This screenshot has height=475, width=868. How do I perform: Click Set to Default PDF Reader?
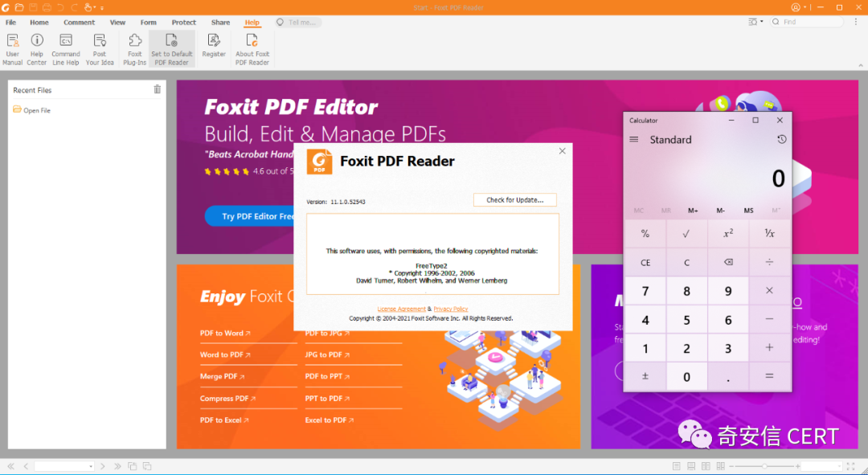click(x=171, y=48)
